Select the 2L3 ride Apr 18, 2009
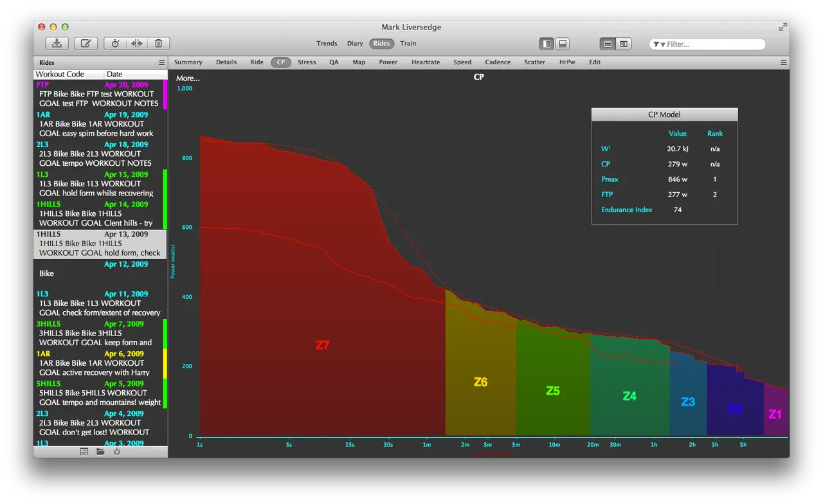The height and width of the screenshot is (504, 823). [x=100, y=154]
